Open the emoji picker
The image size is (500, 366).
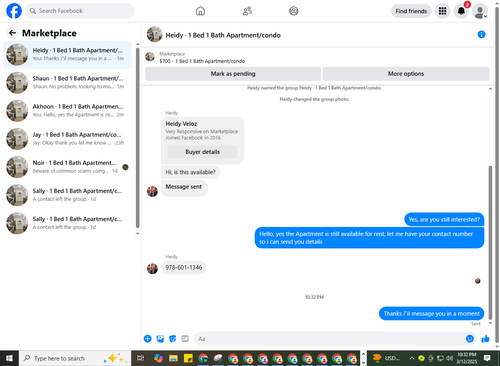point(469,339)
